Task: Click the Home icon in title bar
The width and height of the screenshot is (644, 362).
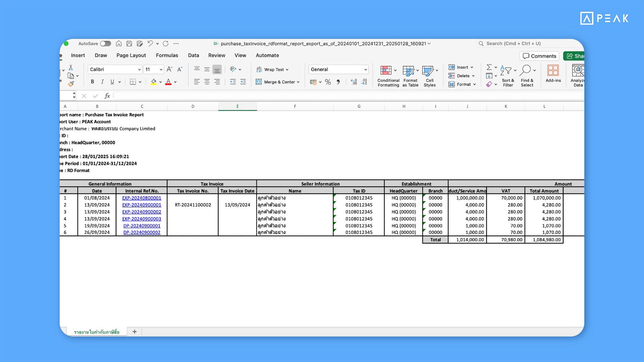Action: [x=119, y=44]
